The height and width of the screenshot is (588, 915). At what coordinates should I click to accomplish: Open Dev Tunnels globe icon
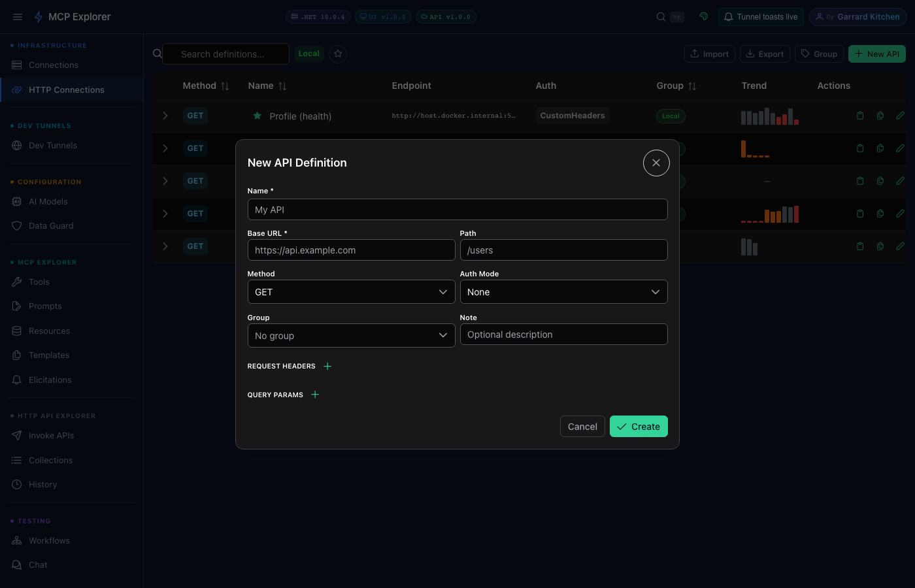(x=17, y=146)
